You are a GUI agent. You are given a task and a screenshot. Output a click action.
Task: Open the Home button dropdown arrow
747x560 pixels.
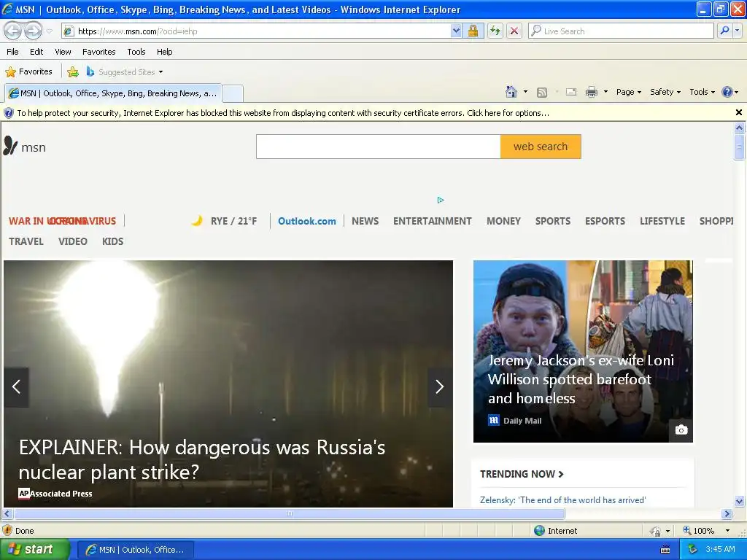[525, 92]
